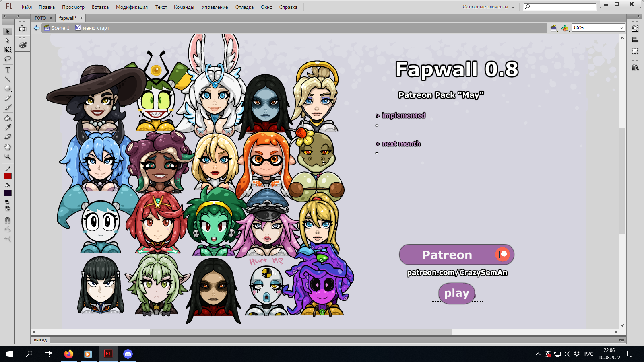The width and height of the screenshot is (644, 362).
Task: Select the Lasso tool
Action: (8, 59)
